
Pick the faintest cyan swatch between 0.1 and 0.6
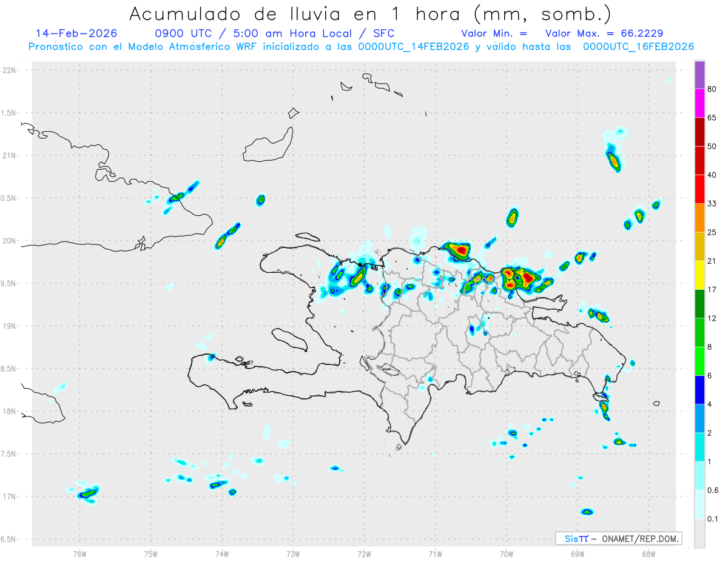[699, 504]
